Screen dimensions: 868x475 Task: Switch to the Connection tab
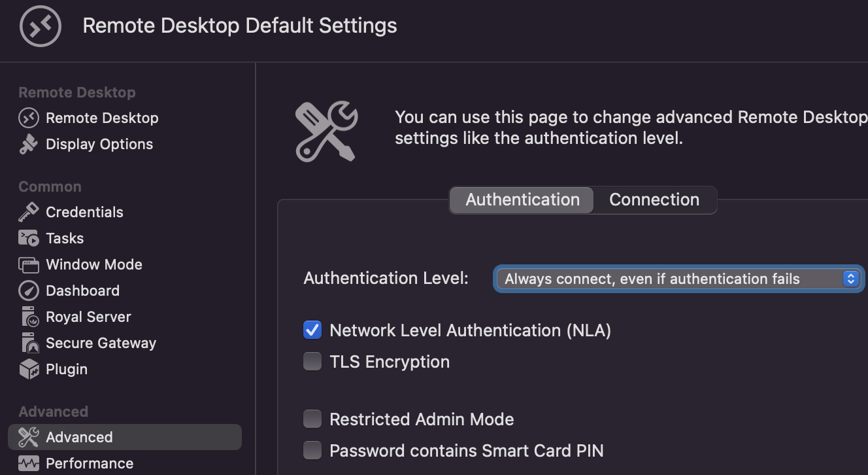(654, 200)
